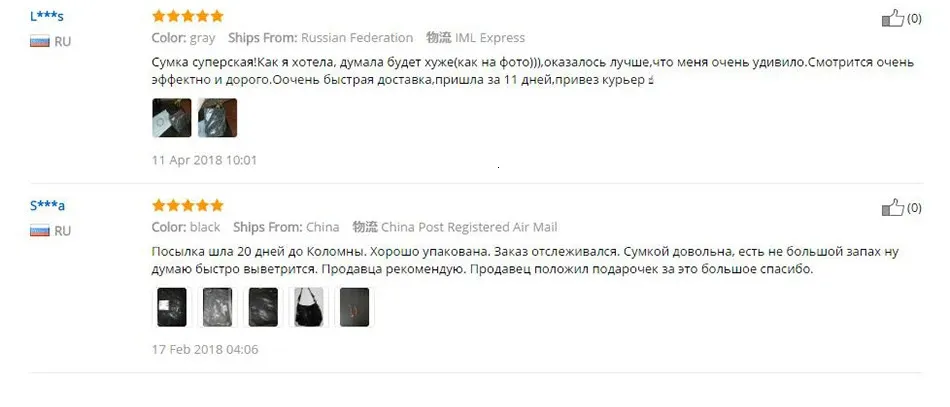Click the five-star rating on L***s review
This screenshot has width=950, height=407.
click(188, 16)
